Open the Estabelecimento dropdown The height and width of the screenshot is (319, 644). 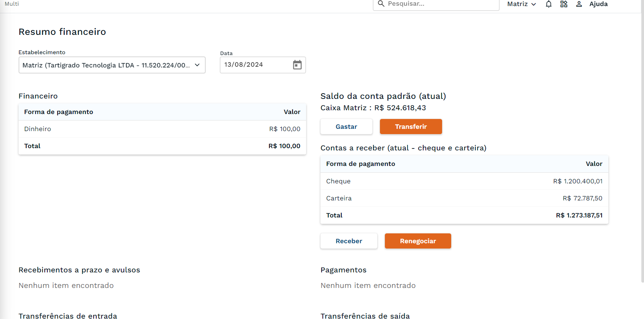point(112,65)
